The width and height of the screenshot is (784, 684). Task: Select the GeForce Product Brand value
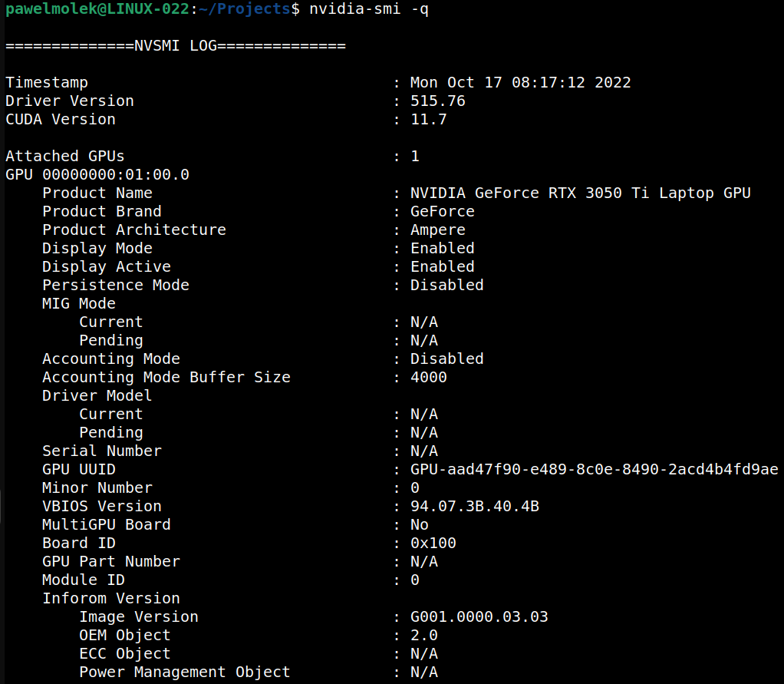443,211
